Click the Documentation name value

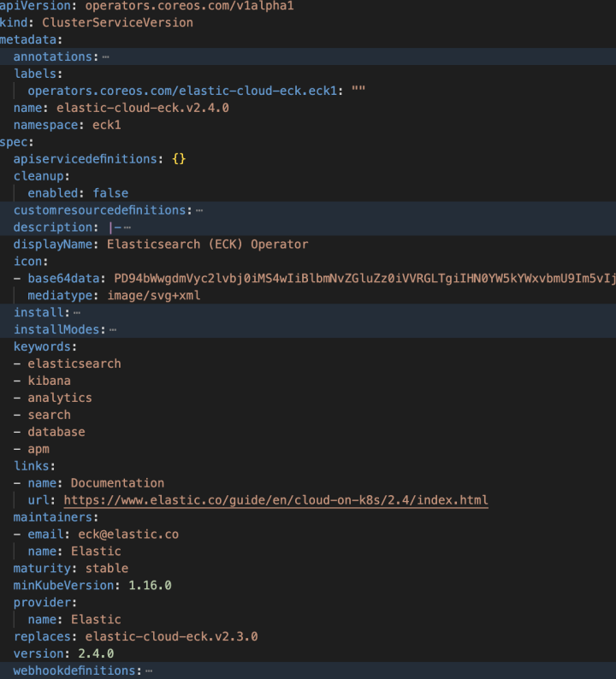tap(117, 483)
